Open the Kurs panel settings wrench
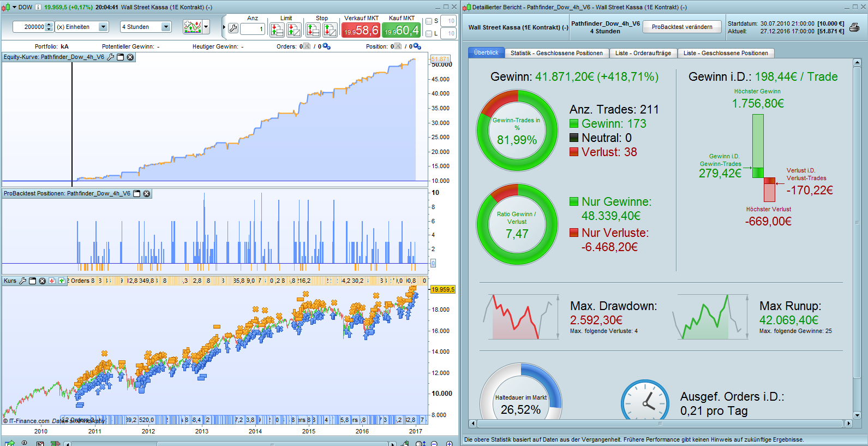 pyautogui.click(x=23, y=281)
